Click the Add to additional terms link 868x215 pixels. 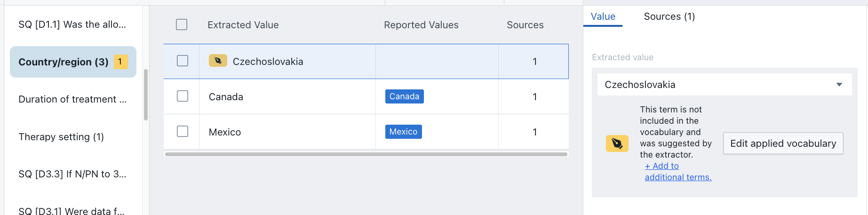pyautogui.click(x=678, y=172)
